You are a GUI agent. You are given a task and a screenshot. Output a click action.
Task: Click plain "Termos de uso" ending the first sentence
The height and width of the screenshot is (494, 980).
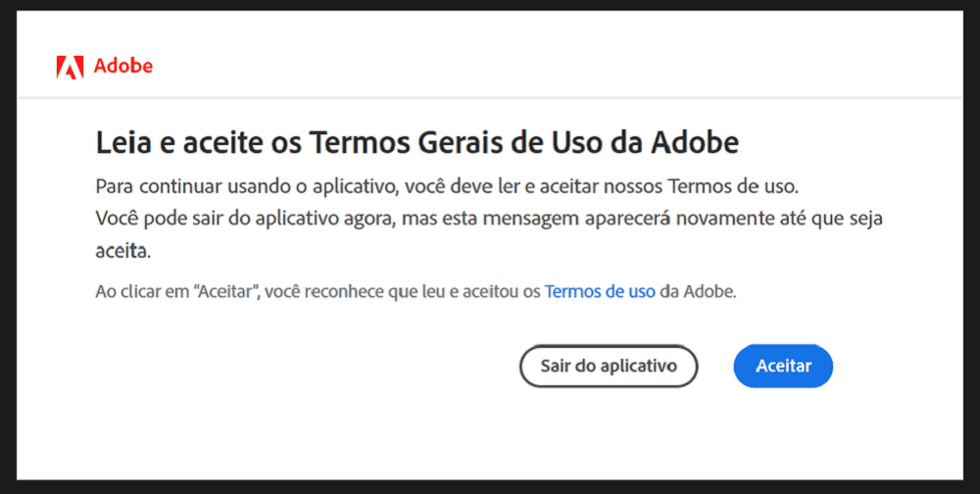[x=733, y=186]
